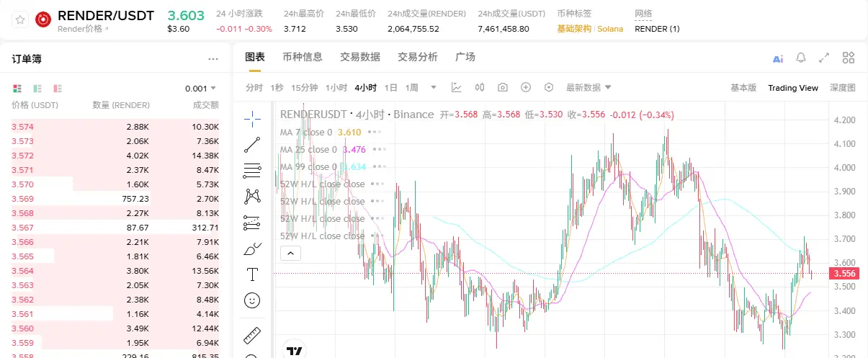This screenshot has width=868, height=358.
Task: Open MA 7 indicator more options
Action: point(373,133)
